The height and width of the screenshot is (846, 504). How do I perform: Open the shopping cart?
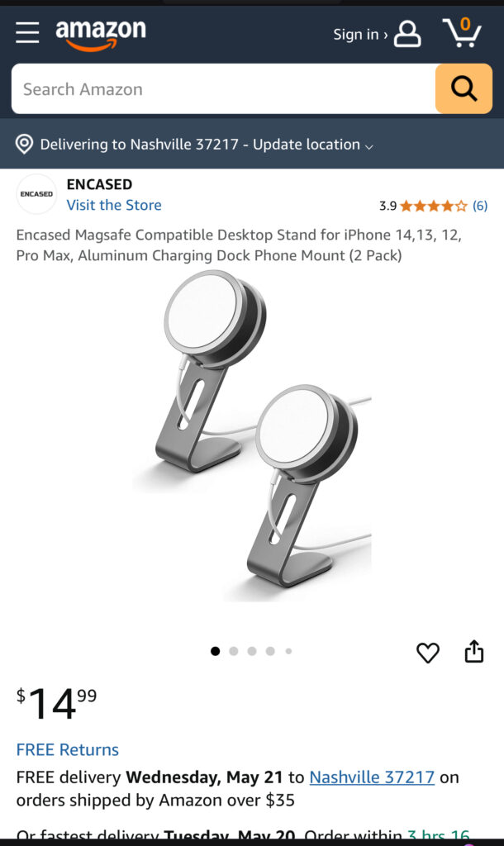(x=462, y=32)
